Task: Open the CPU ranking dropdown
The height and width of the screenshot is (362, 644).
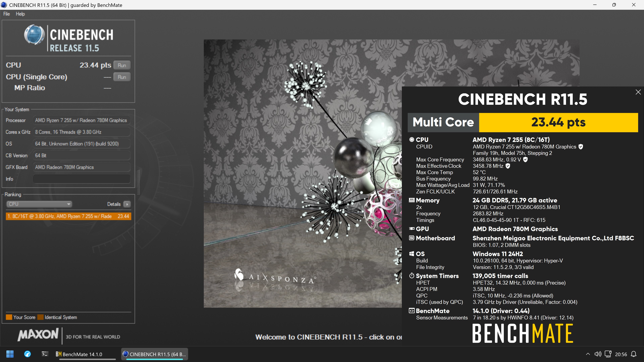Action: coord(39,204)
